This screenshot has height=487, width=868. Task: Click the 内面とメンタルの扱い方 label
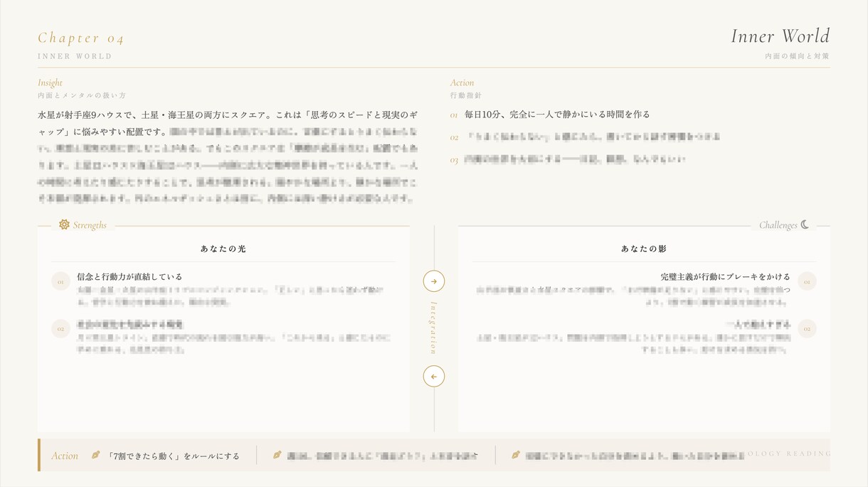82,95
